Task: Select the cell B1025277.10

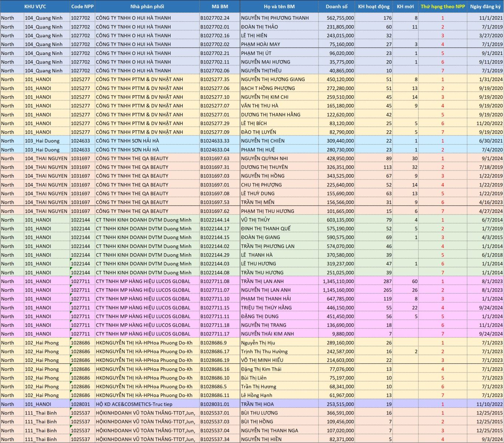Action: click(220, 97)
